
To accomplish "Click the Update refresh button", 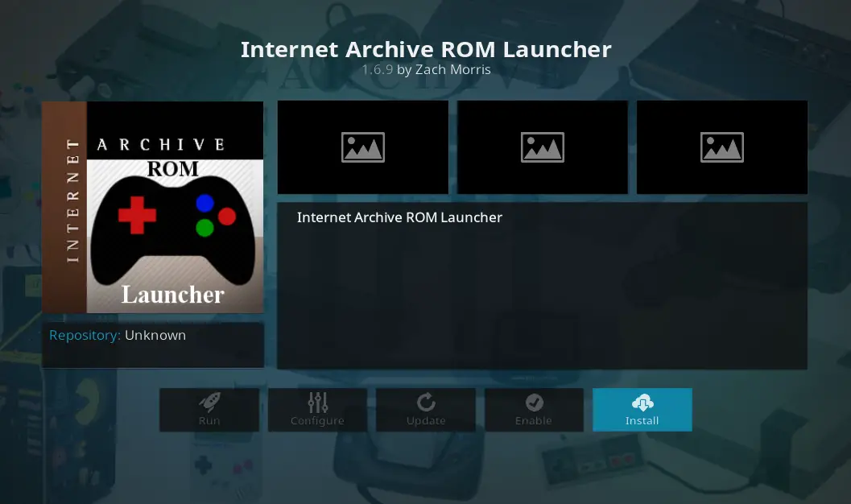I will coord(425,410).
